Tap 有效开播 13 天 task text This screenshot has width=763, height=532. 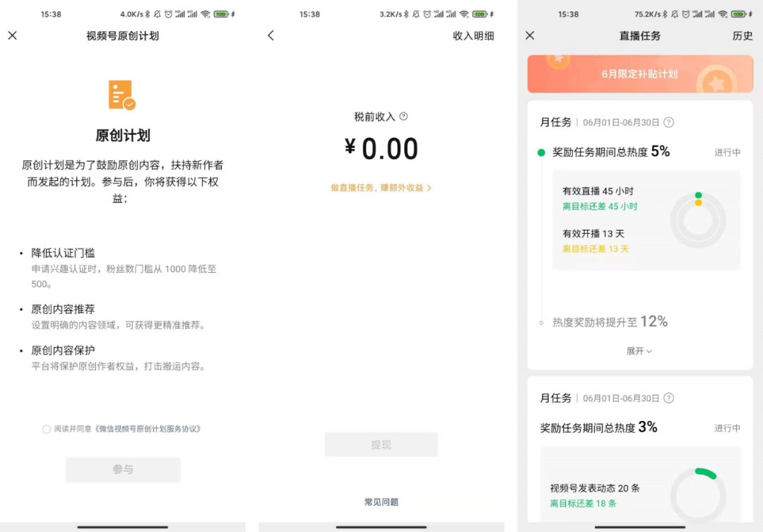[593, 234]
